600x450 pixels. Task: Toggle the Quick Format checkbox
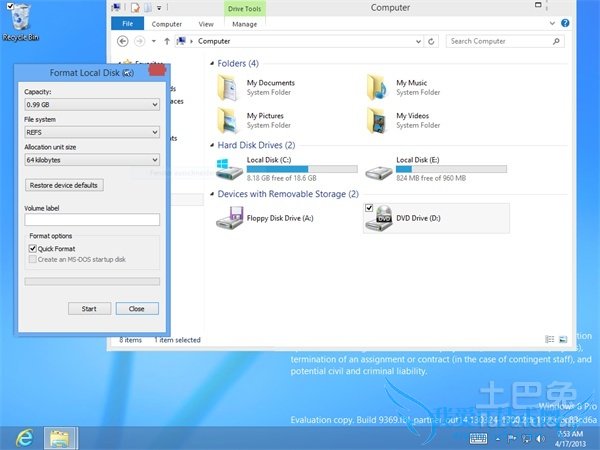(33, 249)
